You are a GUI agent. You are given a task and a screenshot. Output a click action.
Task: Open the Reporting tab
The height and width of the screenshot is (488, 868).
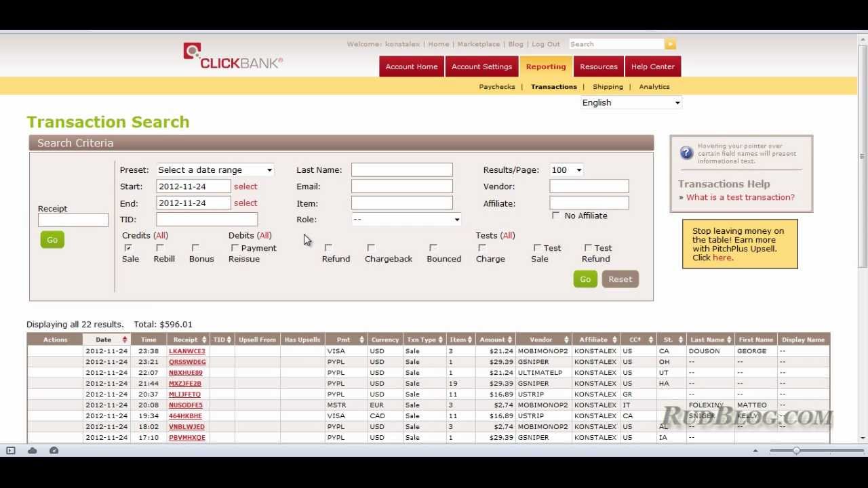(x=546, y=66)
